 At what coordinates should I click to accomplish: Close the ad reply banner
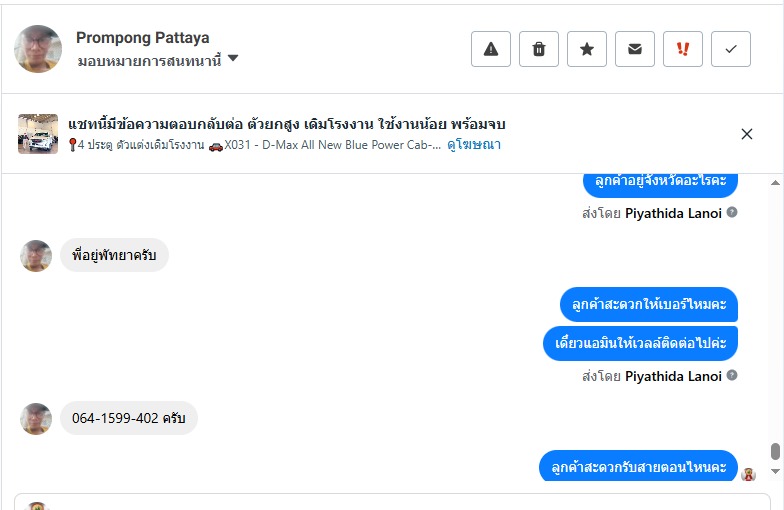point(747,134)
